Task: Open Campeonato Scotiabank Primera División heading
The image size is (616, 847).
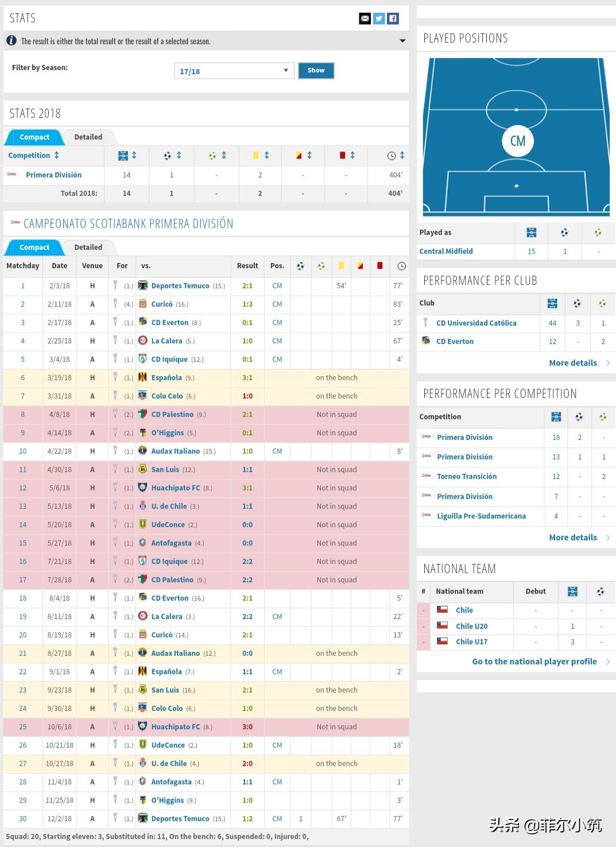Action: point(128,223)
